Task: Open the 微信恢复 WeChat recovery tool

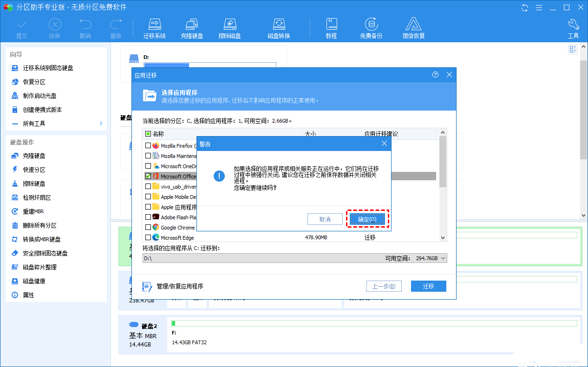Action: click(x=413, y=27)
